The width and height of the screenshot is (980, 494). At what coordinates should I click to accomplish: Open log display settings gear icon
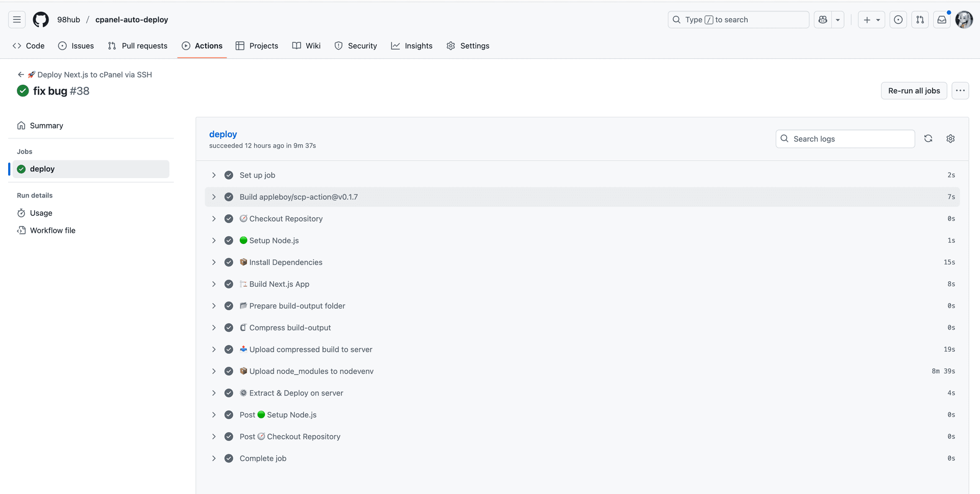[950, 138]
